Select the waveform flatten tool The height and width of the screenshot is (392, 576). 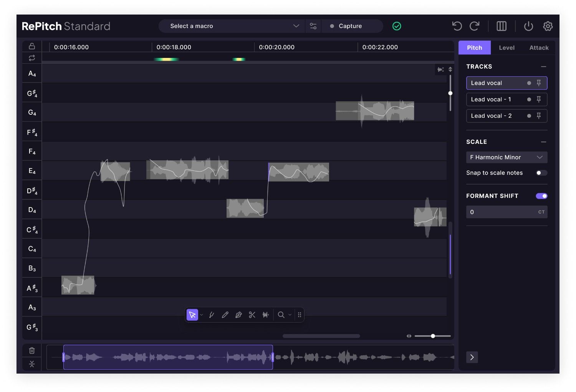pos(265,315)
